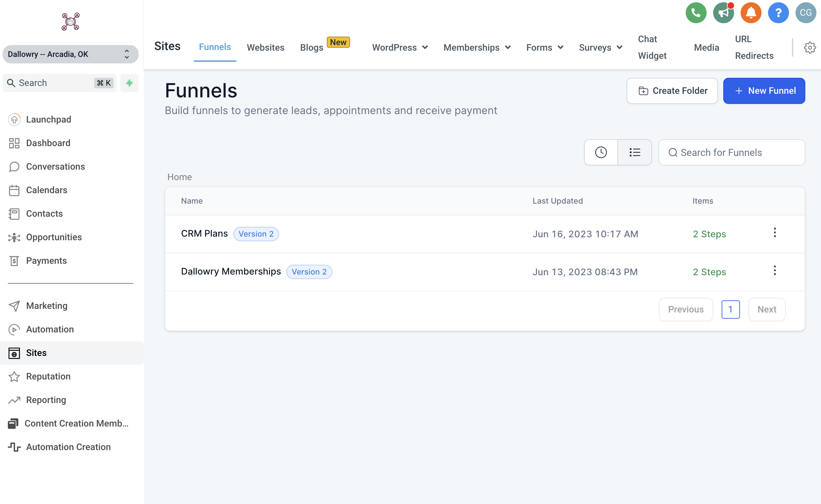This screenshot has height=504, width=821.
Task: Open the URL Redirects tab
Action: pyautogui.click(x=754, y=48)
